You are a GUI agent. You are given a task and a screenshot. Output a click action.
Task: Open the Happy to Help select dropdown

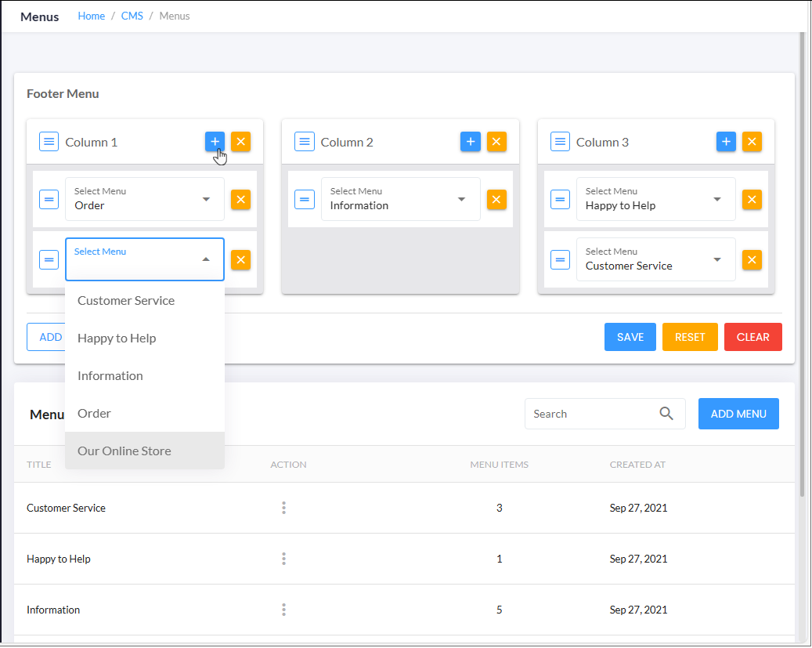655,199
